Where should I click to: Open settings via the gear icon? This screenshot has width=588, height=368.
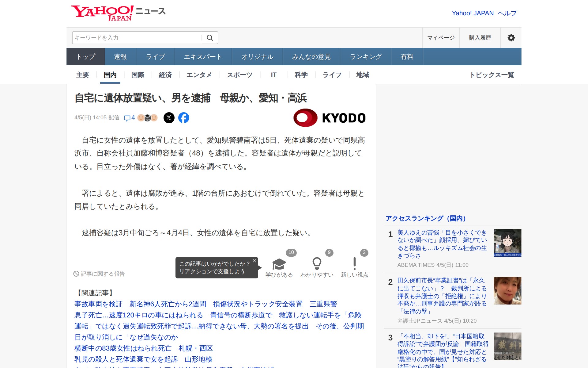click(x=511, y=37)
